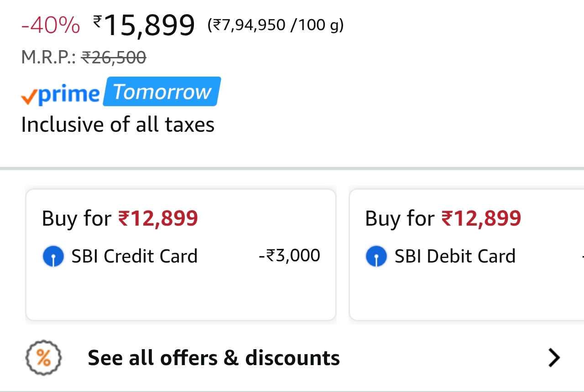Tap the Inclusive of all taxes text
This screenshot has width=584, height=392.
click(118, 125)
